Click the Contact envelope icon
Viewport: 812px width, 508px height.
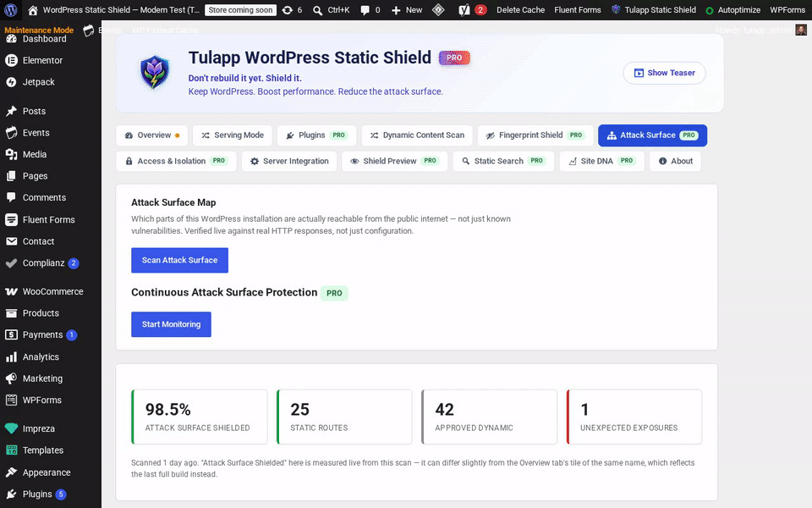click(11, 241)
